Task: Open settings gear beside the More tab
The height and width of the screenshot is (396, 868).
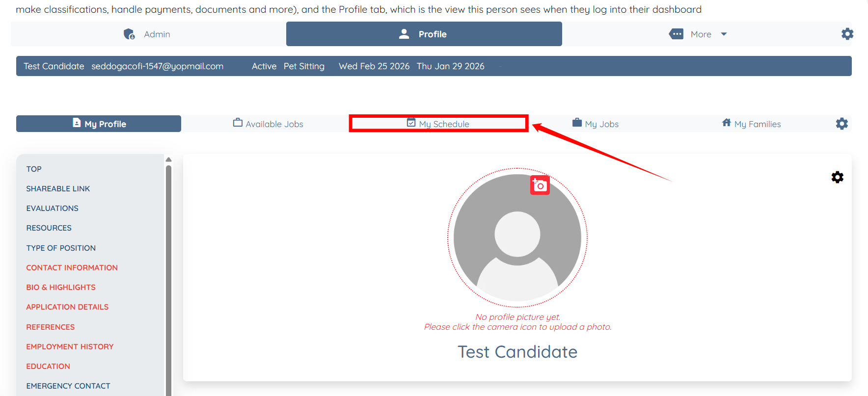Action: tap(847, 34)
